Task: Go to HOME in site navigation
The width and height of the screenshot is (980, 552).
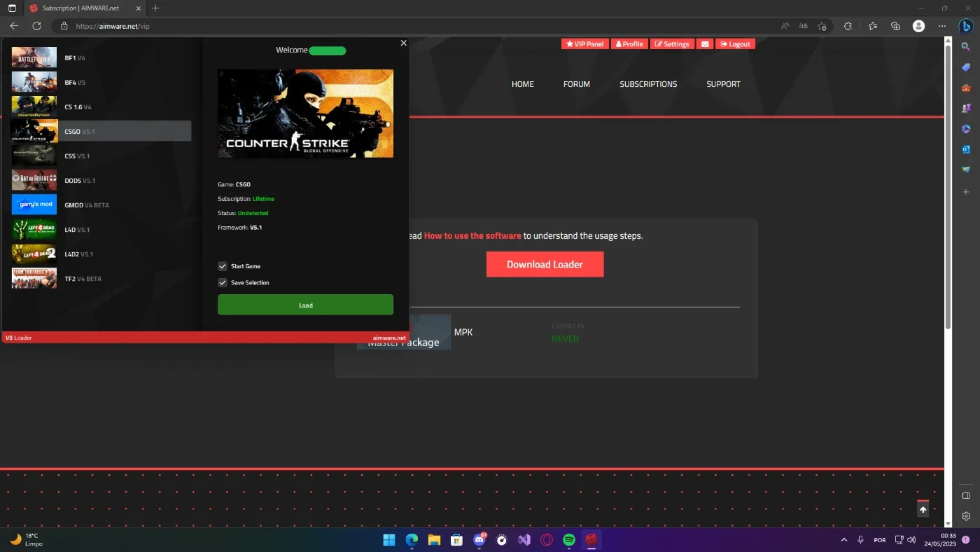Action: pos(523,84)
